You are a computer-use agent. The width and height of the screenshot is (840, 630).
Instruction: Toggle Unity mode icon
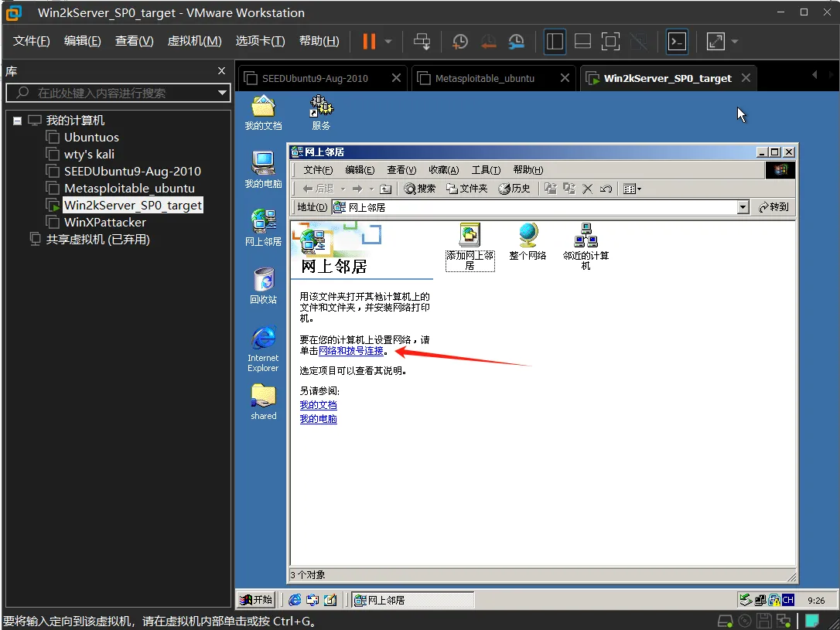click(638, 41)
